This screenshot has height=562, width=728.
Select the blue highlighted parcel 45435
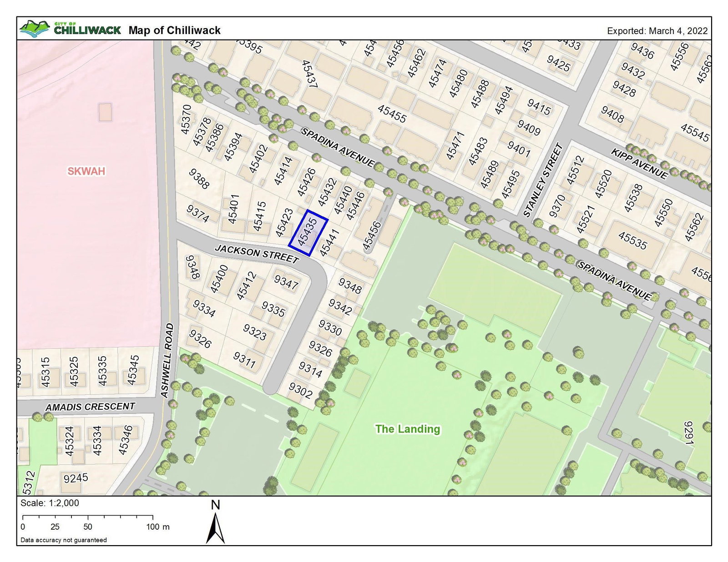pyautogui.click(x=308, y=233)
